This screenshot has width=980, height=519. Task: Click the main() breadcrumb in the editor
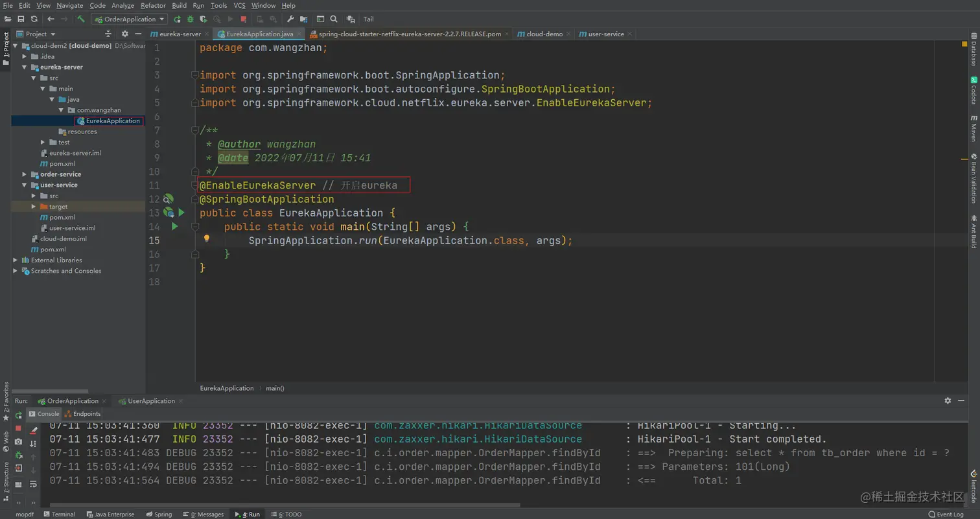tap(275, 388)
